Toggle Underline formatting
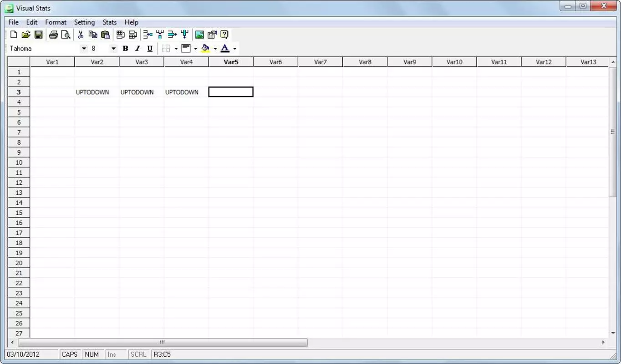Screen dimensions: 621x364 pyautogui.click(x=150, y=48)
